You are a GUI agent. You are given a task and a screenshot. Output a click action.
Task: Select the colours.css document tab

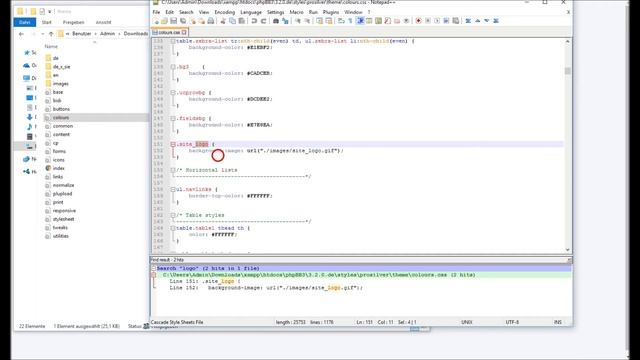point(169,32)
